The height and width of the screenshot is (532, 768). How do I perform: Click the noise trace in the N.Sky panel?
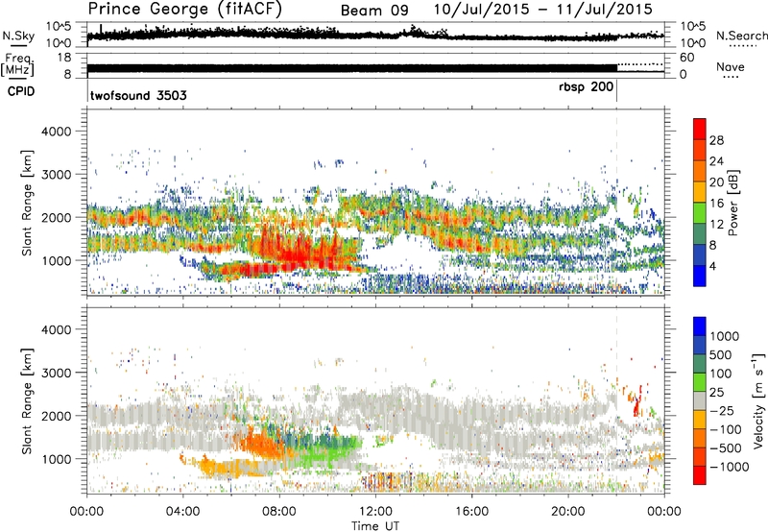coord(375,35)
